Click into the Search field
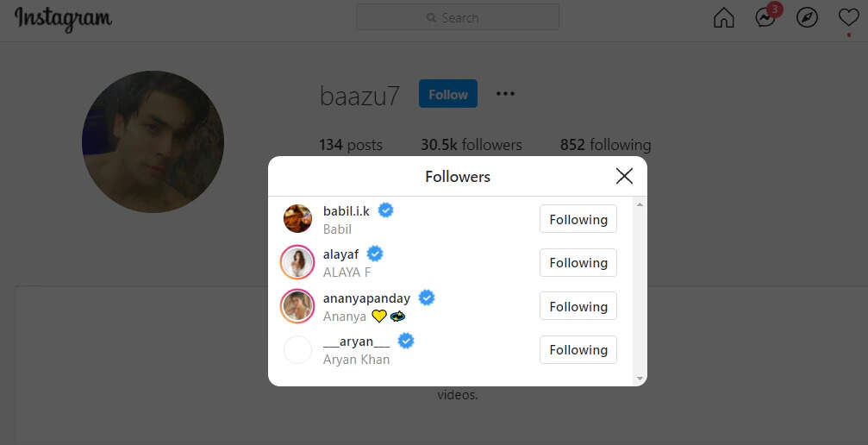 click(458, 18)
